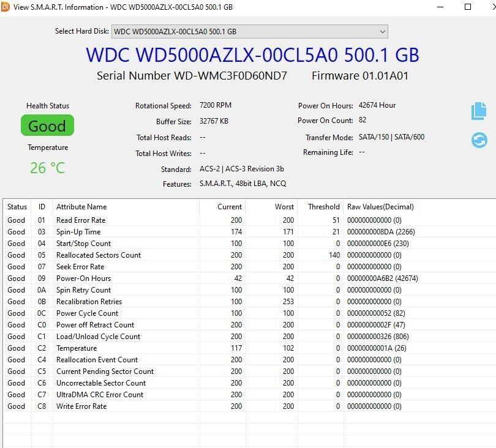
Task: Select the Spin-Up Time row
Action: click(249, 232)
